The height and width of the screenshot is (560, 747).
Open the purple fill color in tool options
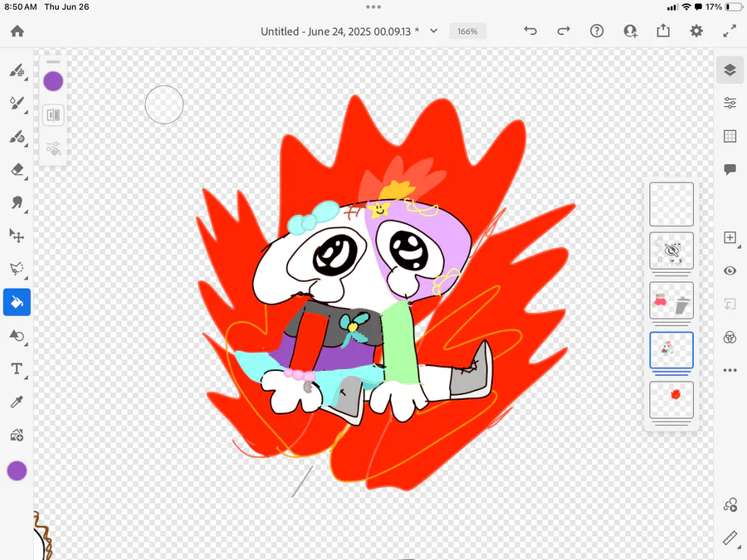tap(53, 81)
